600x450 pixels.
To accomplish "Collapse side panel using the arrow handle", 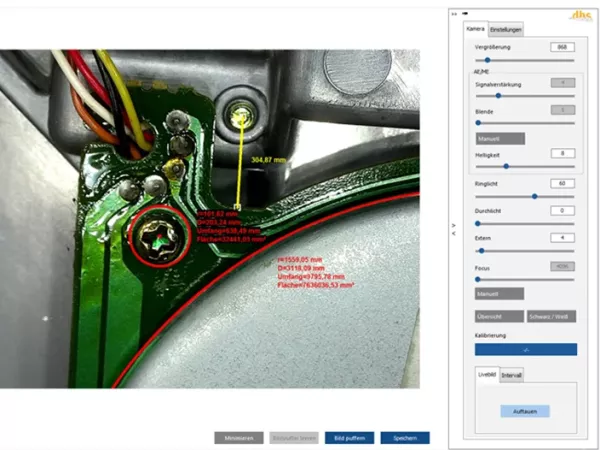I will (x=455, y=227).
